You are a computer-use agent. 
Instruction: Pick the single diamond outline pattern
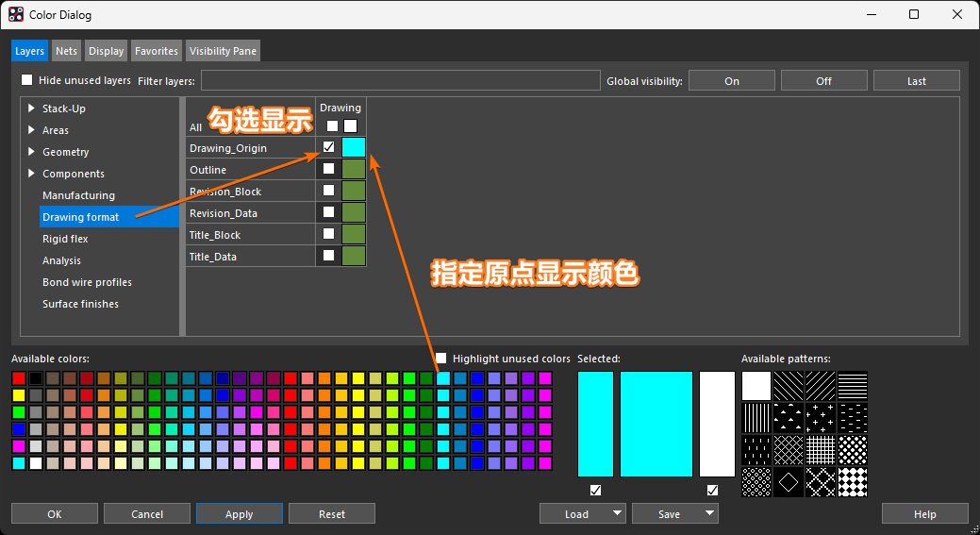point(789,482)
